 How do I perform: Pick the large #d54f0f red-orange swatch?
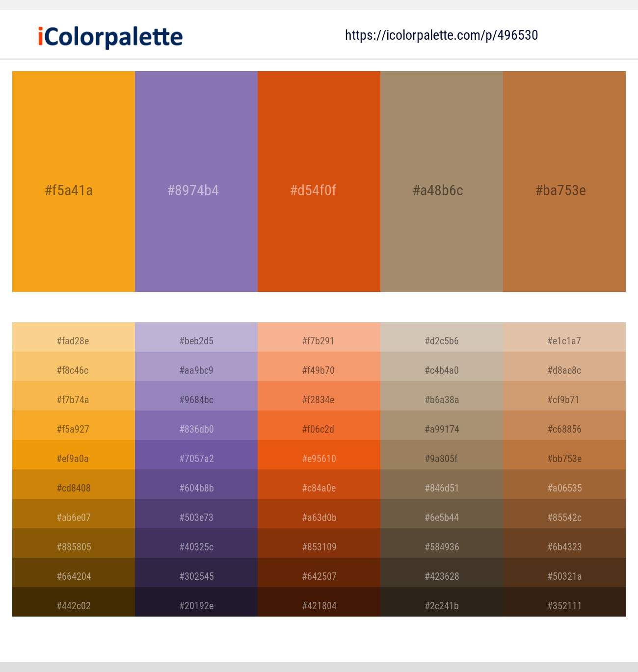click(x=319, y=181)
